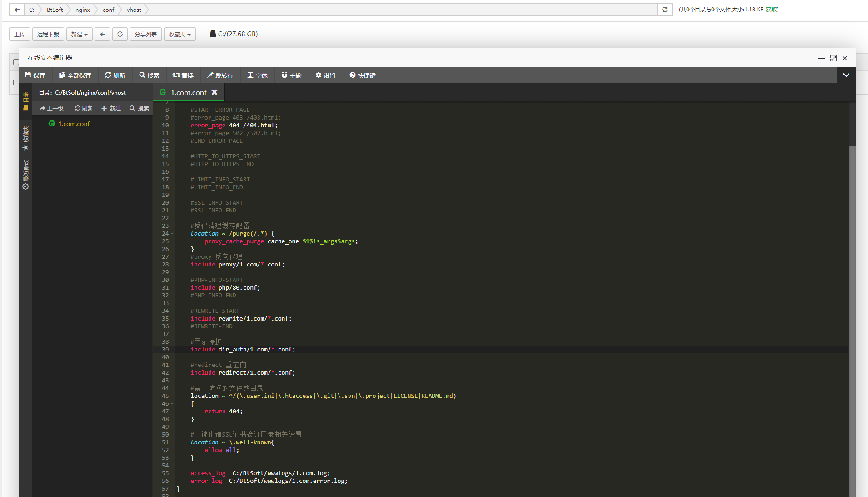Fold code block at line 24
The height and width of the screenshot is (497, 868).
click(172, 234)
